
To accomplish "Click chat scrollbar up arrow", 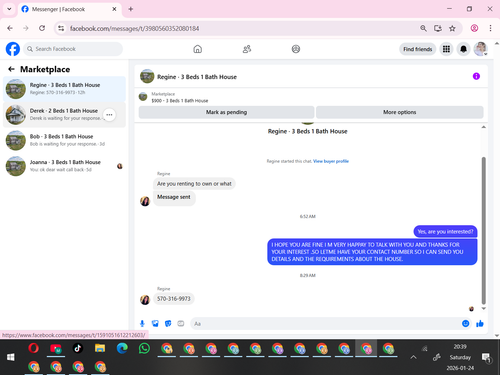I will coord(483,127).
